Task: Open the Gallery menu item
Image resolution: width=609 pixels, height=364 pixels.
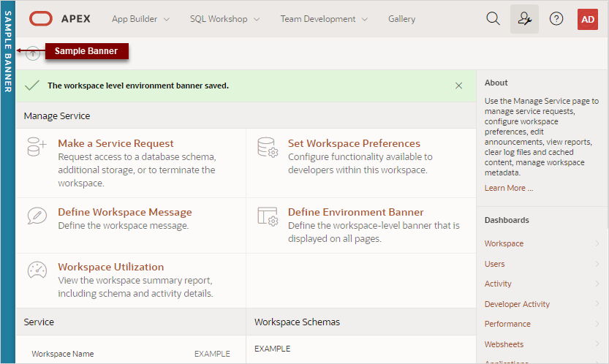Action: (x=401, y=19)
